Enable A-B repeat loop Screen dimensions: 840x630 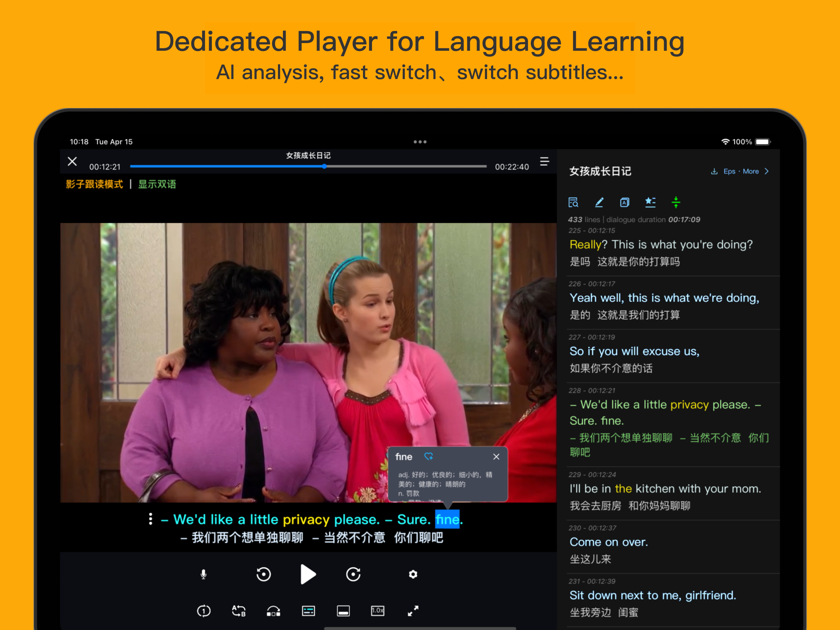[x=239, y=611]
